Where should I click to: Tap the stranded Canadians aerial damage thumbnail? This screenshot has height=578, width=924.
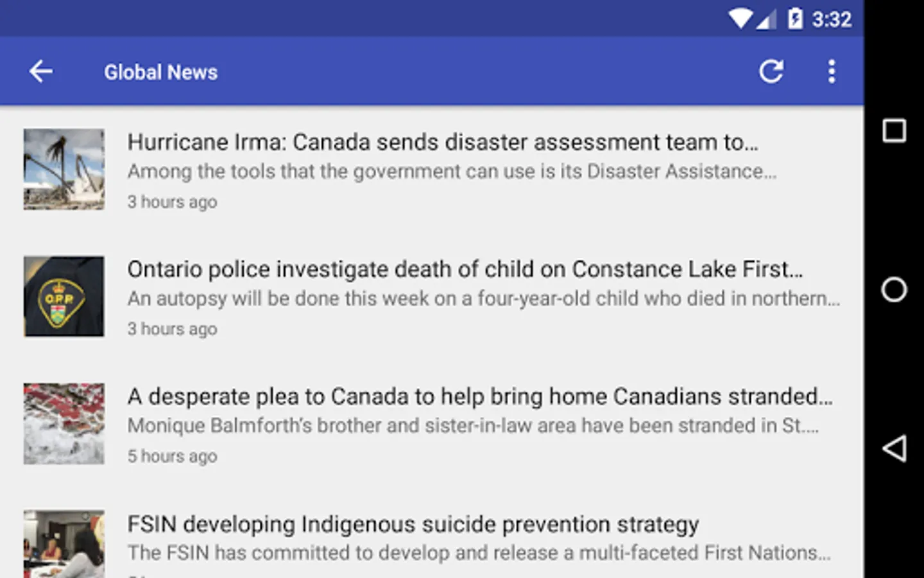(64, 423)
